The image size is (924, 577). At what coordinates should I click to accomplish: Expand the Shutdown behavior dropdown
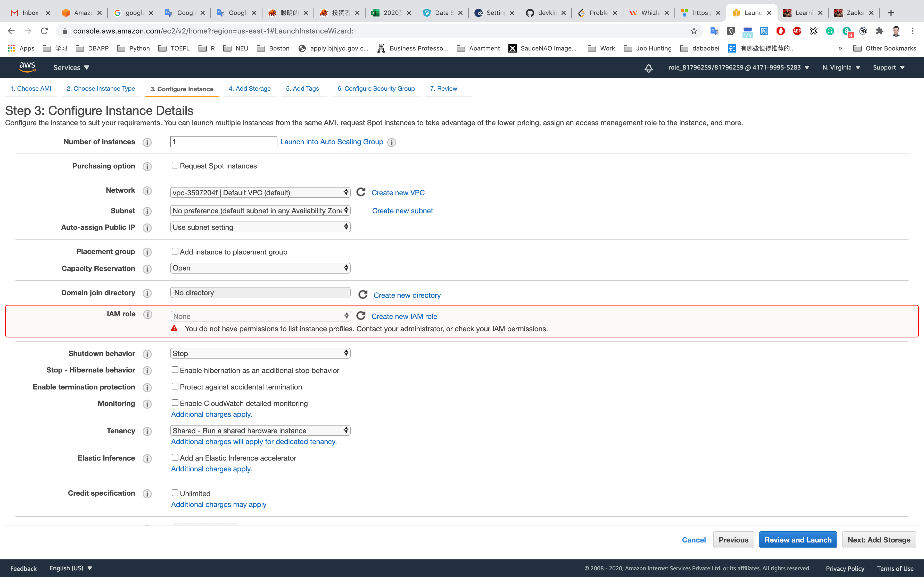pos(260,353)
